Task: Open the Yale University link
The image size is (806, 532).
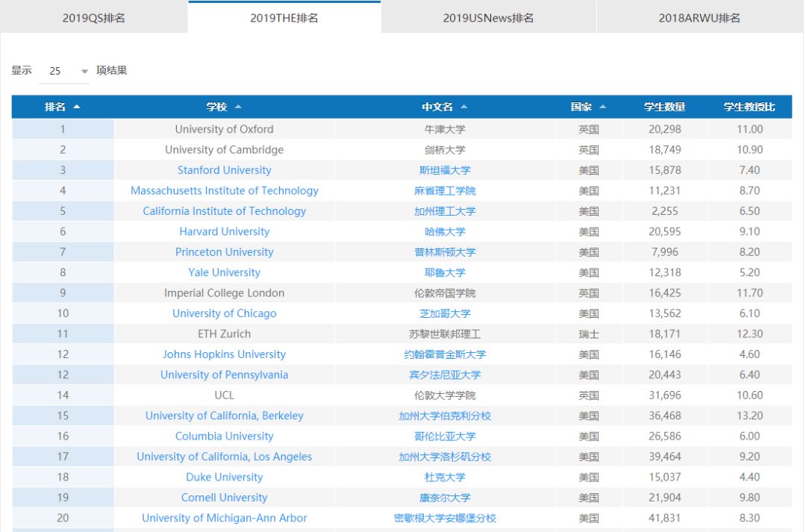Action: click(x=224, y=272)
